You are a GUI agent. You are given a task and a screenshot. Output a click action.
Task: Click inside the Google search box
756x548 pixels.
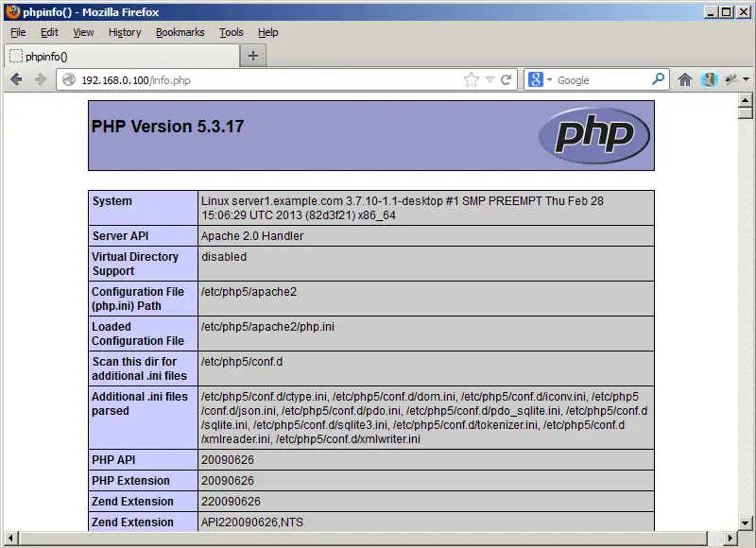pos(600,80)
